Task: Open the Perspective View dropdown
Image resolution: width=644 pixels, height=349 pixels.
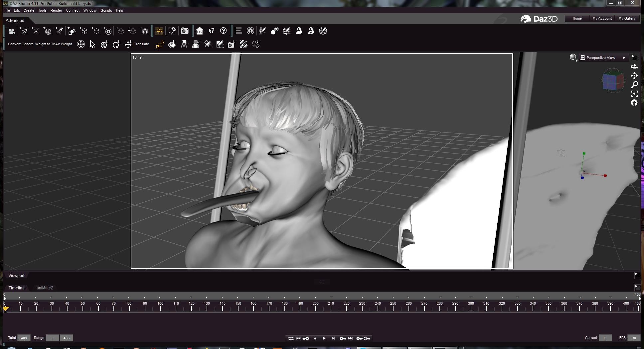Action: coord(603,58)
